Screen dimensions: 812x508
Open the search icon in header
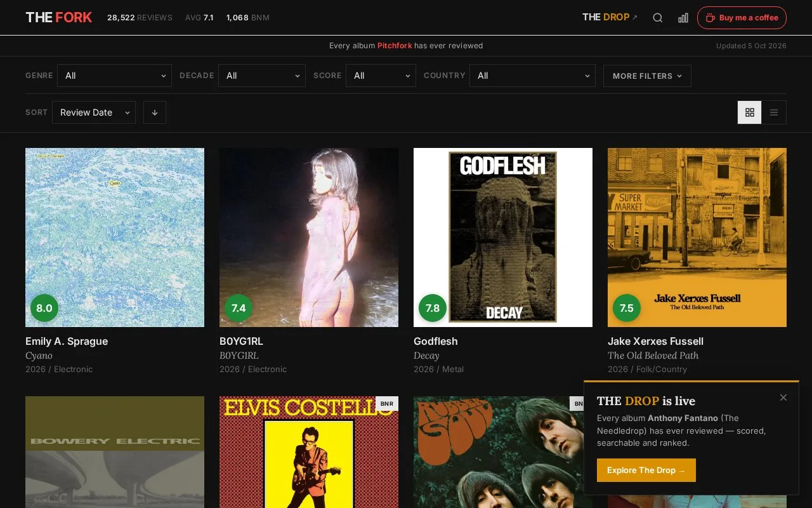658,18
